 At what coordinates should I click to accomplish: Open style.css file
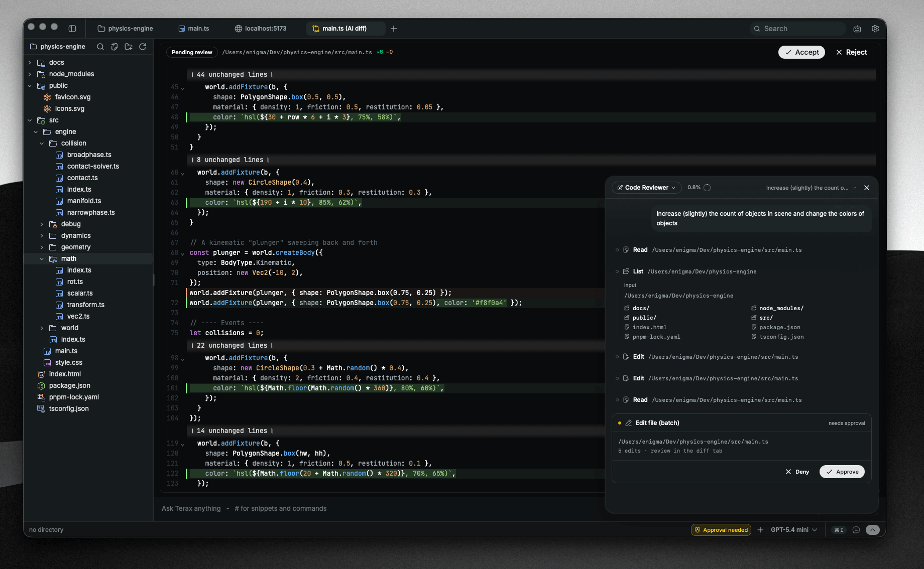69,363
